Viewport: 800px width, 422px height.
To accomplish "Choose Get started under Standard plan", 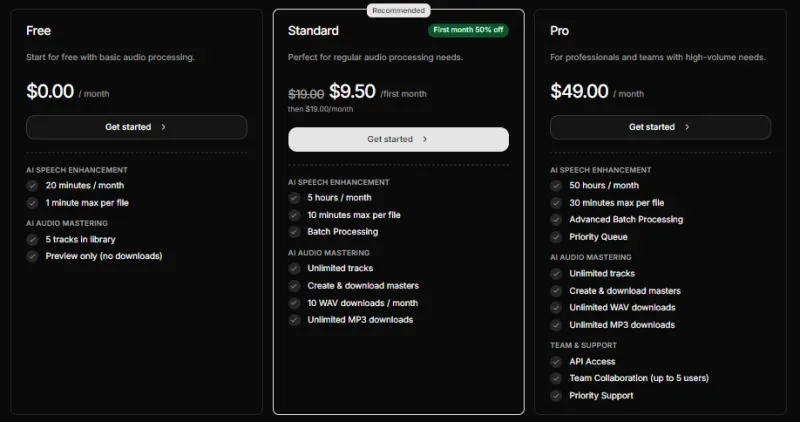I will (398, 139).
